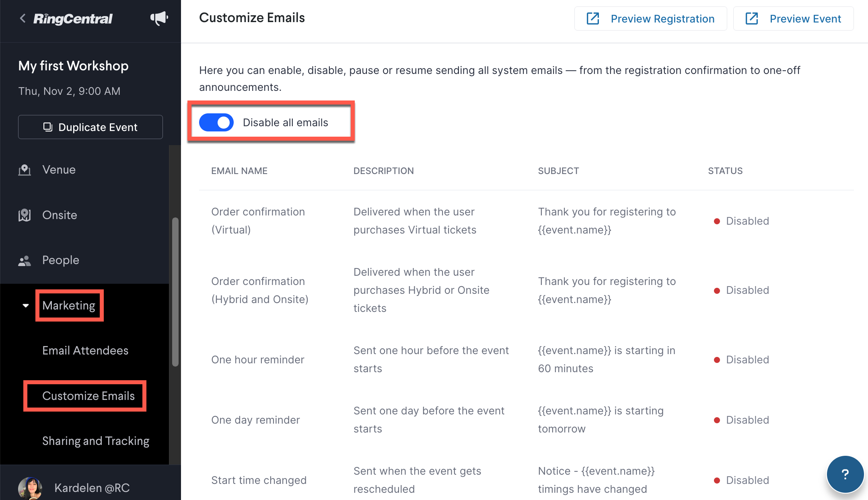Click the sidebar vertical scrollbar
Screen dimensions: 868x500
(x=175, y=292)
